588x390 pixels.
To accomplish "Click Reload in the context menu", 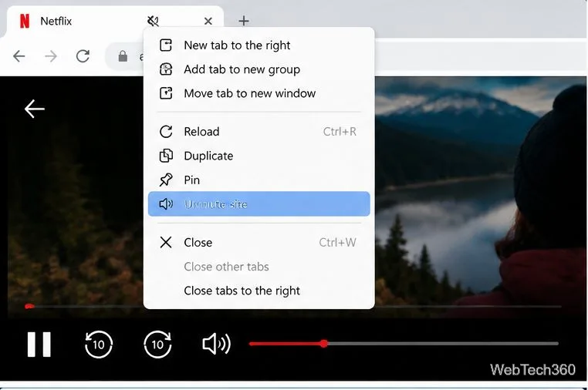I will tap(259, 132).
